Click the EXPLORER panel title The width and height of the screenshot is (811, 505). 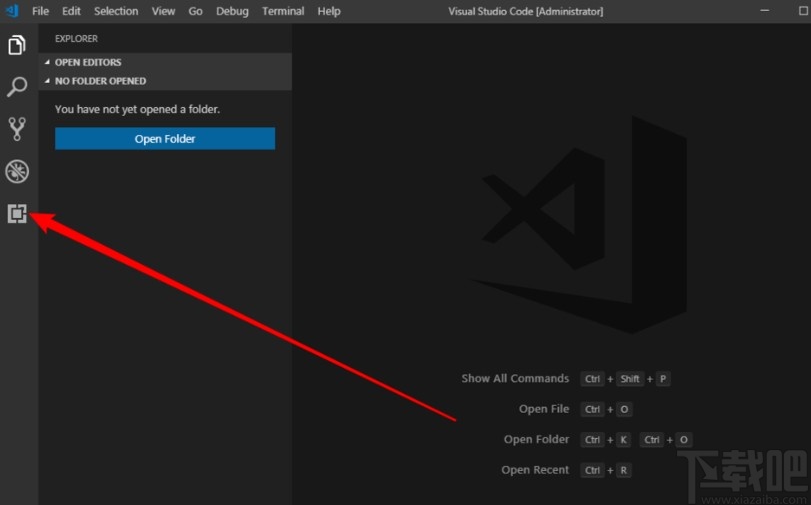[77, 39]
